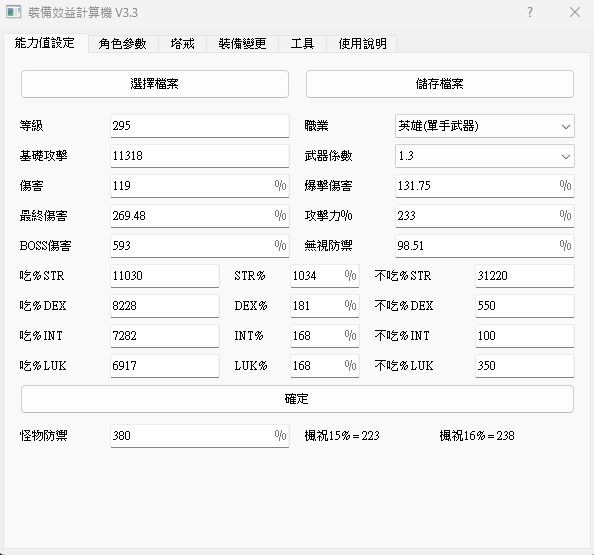The image size is (594, 555).
Task: Focus the STR% field showing 1034
Action: (x=325, y=276)
